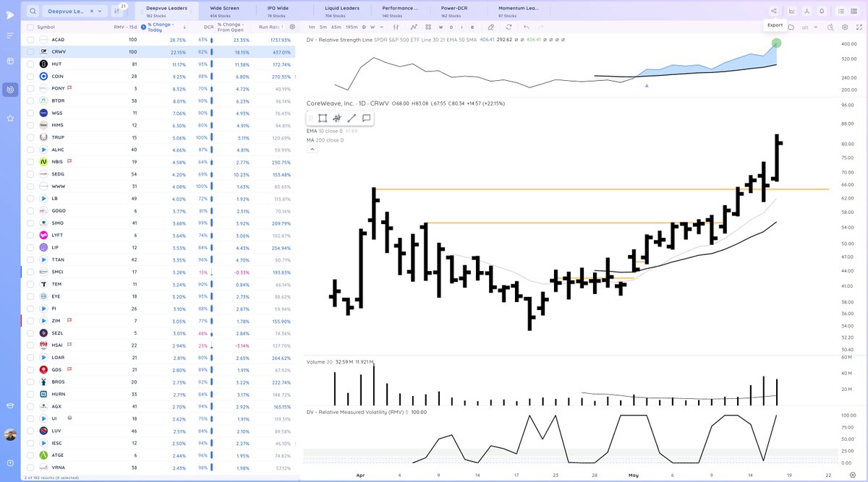Viewport: 868px width, 482px height.
Task: Select the CRWV row
Action: click(x=158, y=52)
